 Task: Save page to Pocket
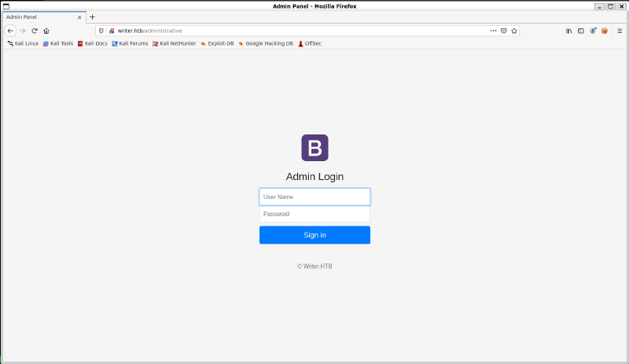point(504,31)
